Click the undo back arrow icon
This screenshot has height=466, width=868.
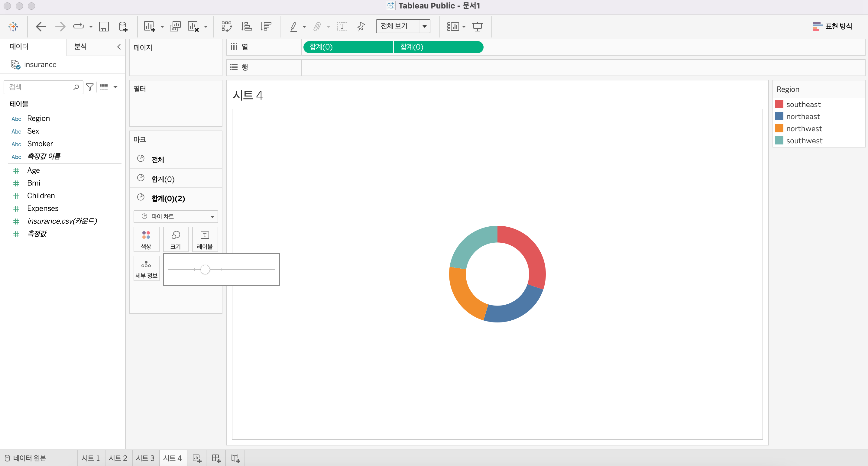coord(41,26)
